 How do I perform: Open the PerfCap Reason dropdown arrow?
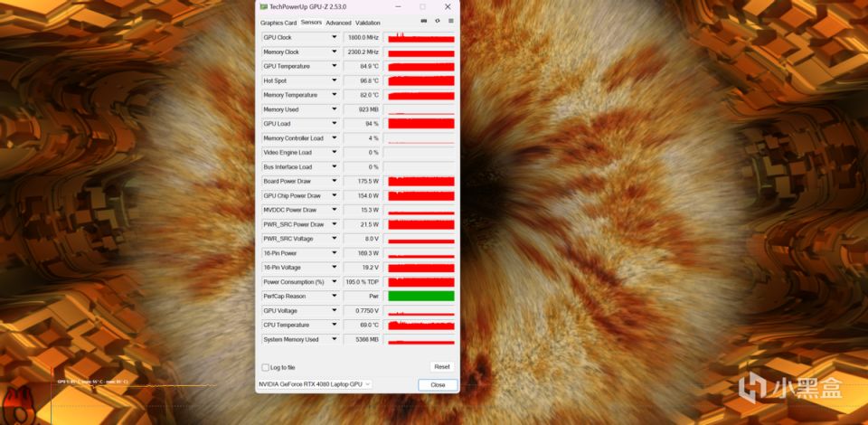point(335,296)
